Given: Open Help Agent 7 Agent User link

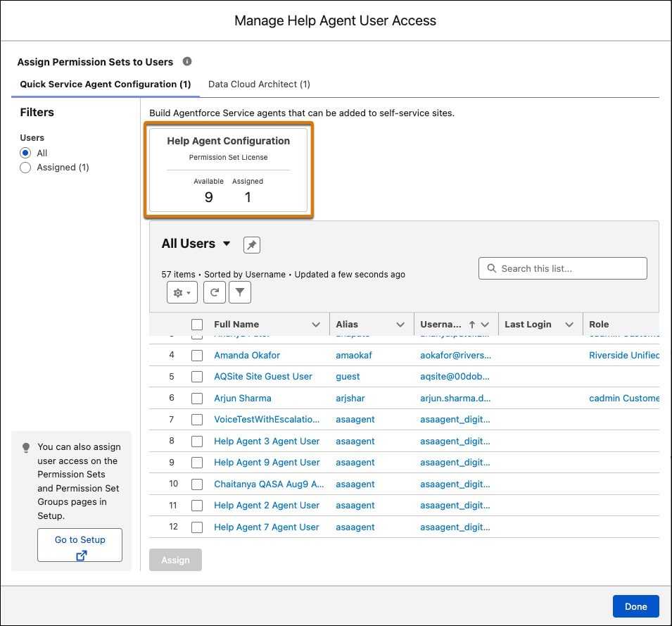Looking at the screenshot, I should (267, 527).
